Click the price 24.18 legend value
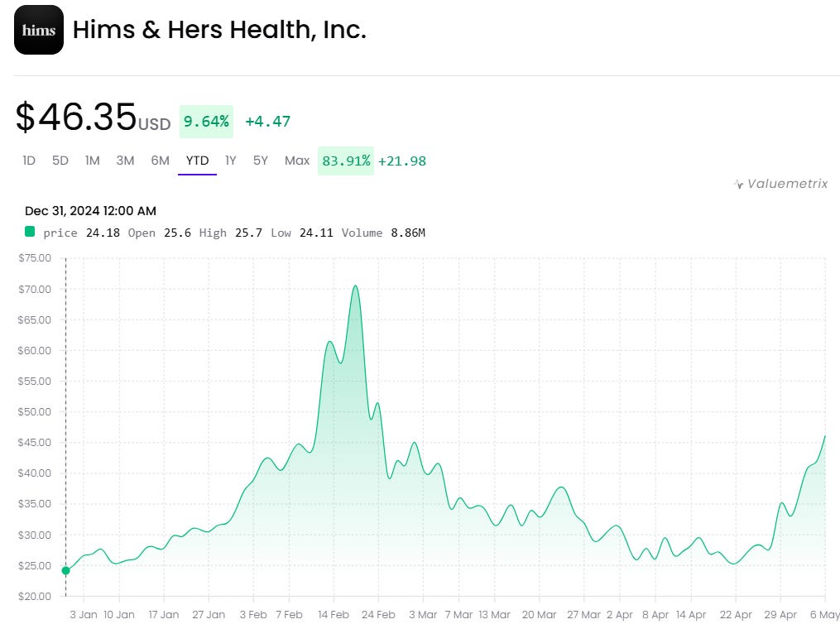 [81, 233]
